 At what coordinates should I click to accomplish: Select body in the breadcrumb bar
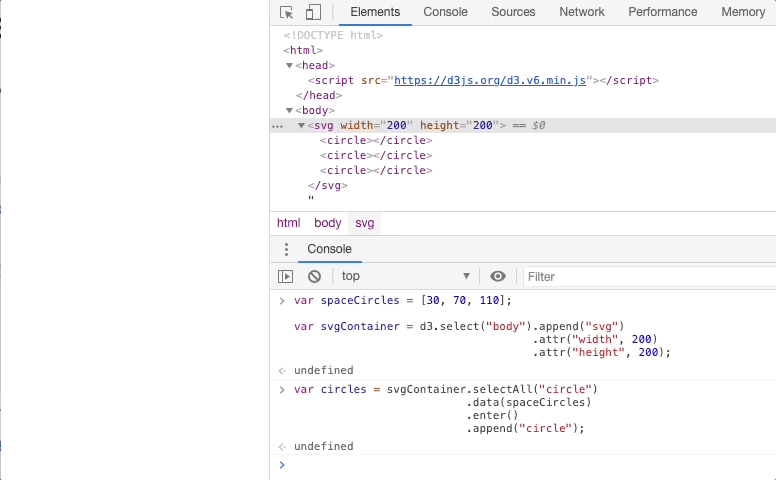click(x=328, y=223)
